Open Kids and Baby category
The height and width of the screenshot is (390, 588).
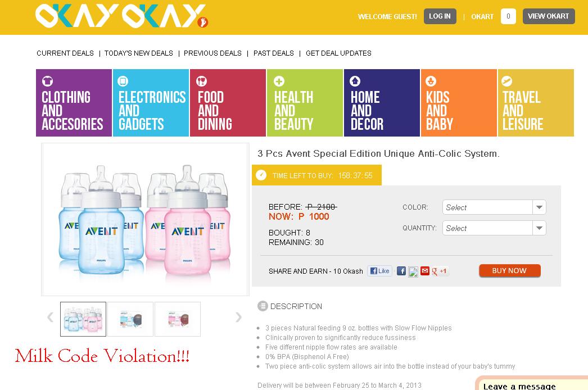click(459, 103)
